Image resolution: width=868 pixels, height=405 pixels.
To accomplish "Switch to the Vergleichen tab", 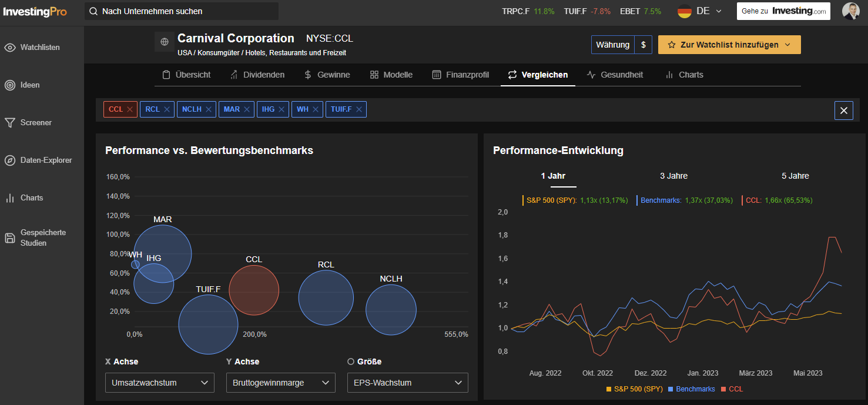I will pyautogui.click(x=538, y=75).
